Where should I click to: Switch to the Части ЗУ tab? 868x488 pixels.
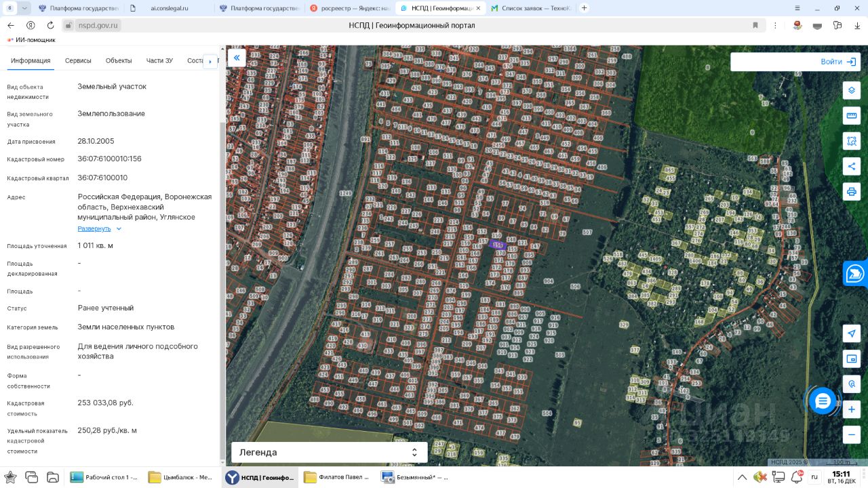pyautogui.click(x=159, y=61)
